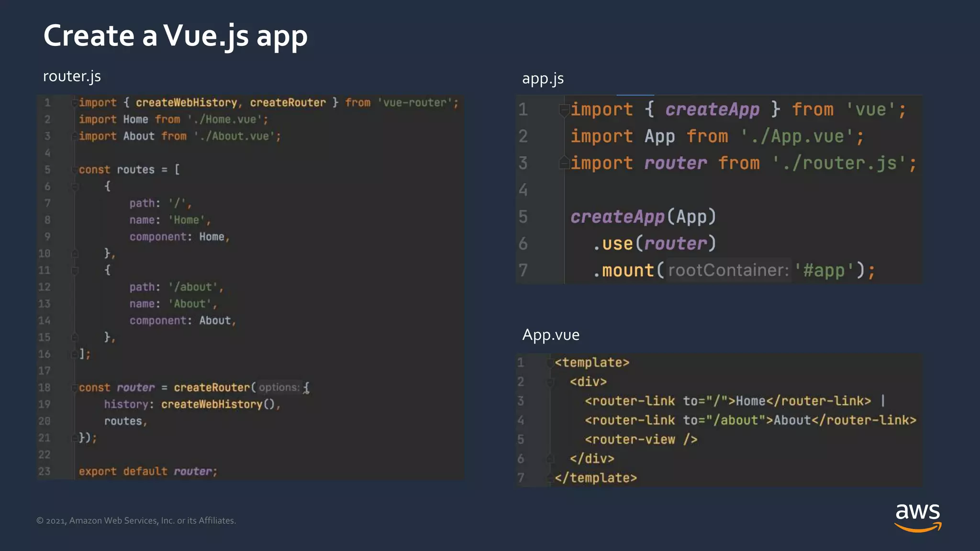
Task: Click the line "import About from './About.vue';"
Action: pos(180,136)
